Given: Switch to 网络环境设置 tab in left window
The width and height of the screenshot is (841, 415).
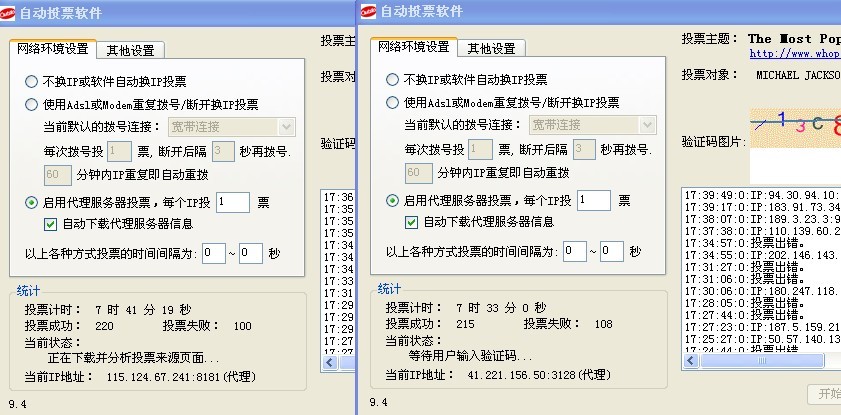Looking at the screenshot, I should (x=53, y=49).
